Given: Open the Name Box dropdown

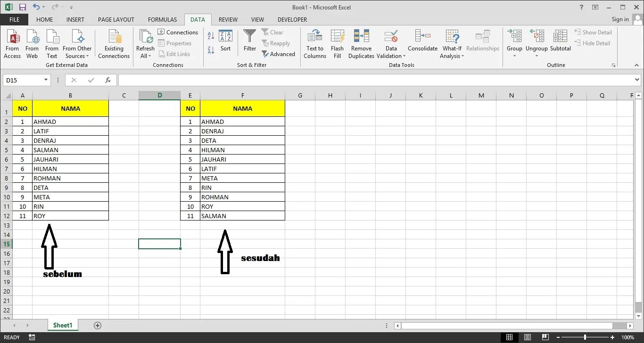Looking at the screenshot, I should pos(46,80).
